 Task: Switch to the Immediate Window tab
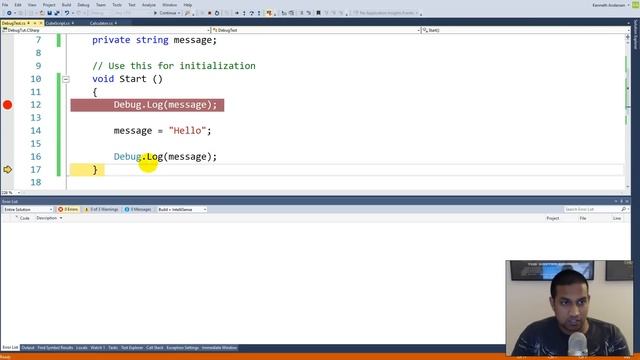pos(219,348)
